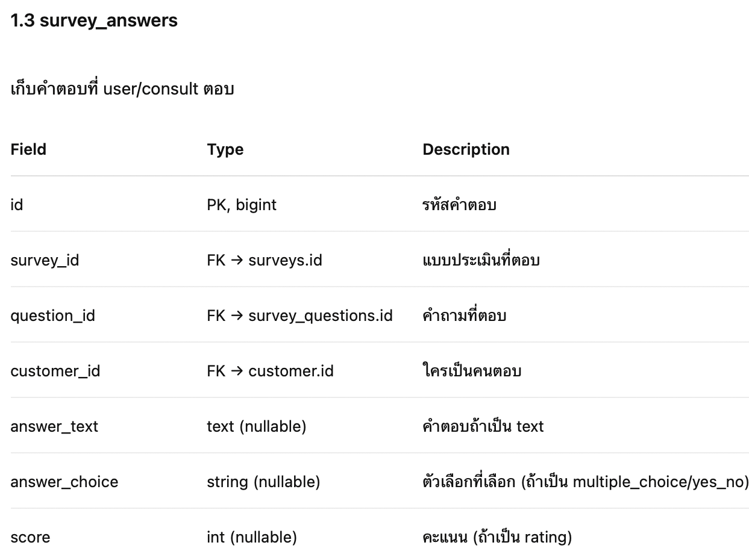The image size is (749, 560).
Task: Click the "Description" column header
Action: 466,149
